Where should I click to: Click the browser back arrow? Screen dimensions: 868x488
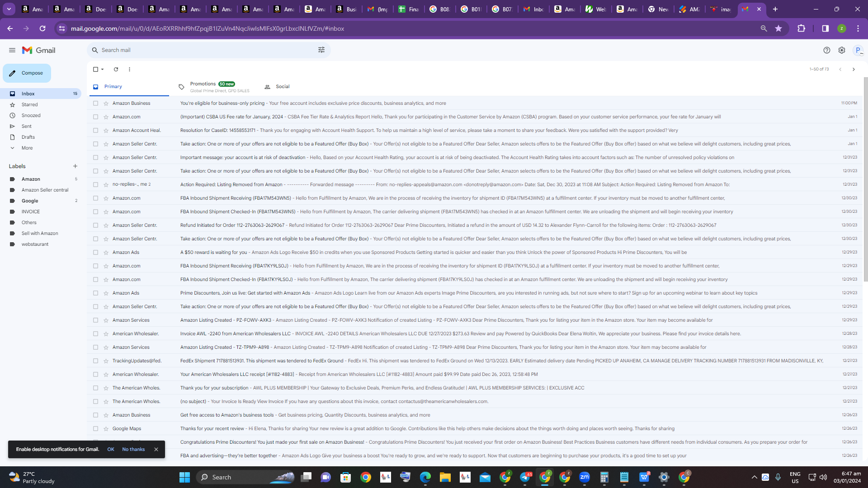(10, 28)
